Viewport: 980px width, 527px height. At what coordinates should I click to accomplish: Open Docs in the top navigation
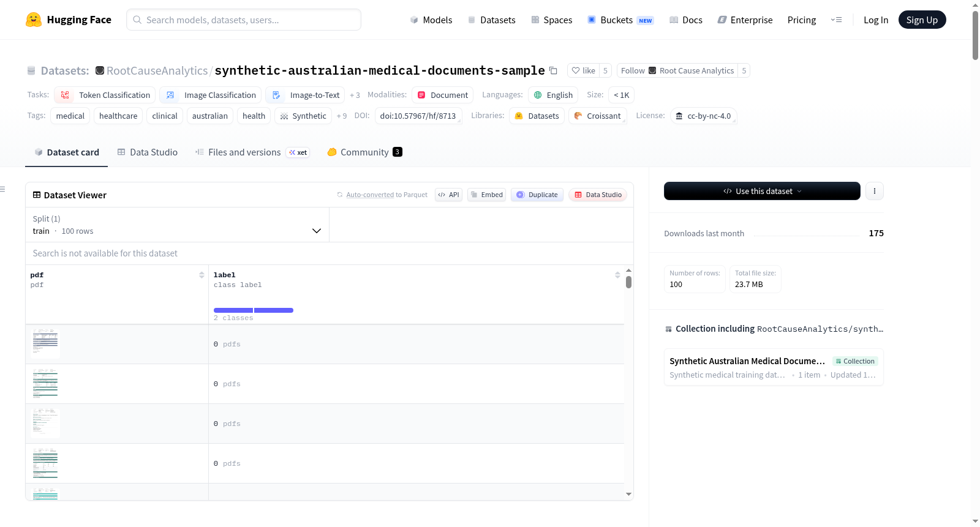point(686,20)
